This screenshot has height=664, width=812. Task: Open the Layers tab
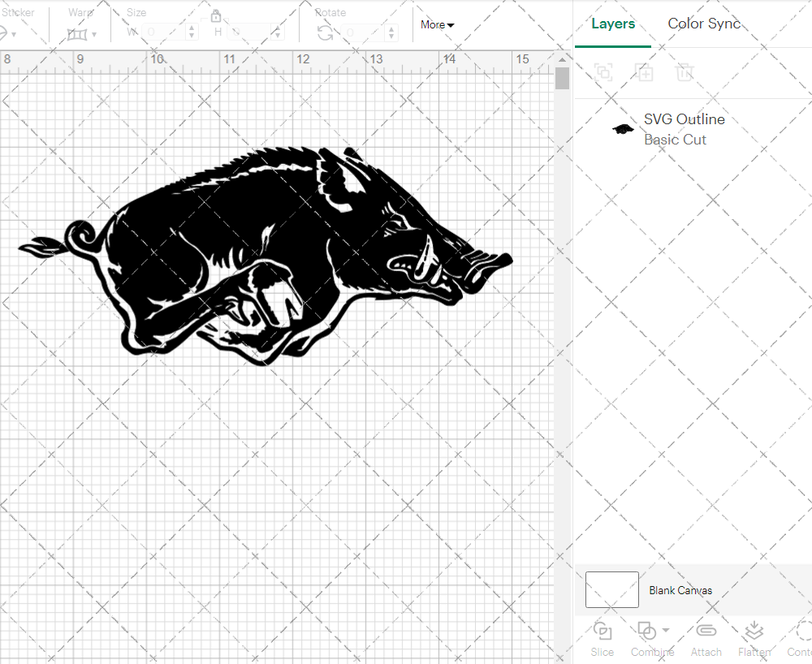(613, 24)
